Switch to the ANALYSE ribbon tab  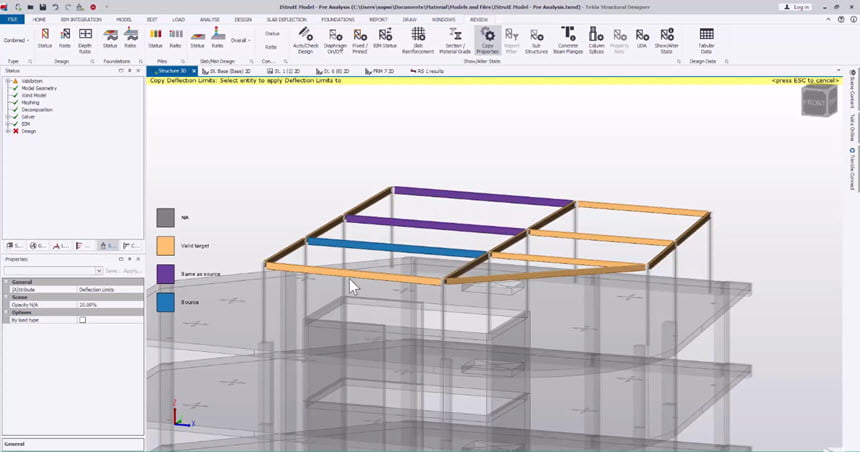pos(210,19)
